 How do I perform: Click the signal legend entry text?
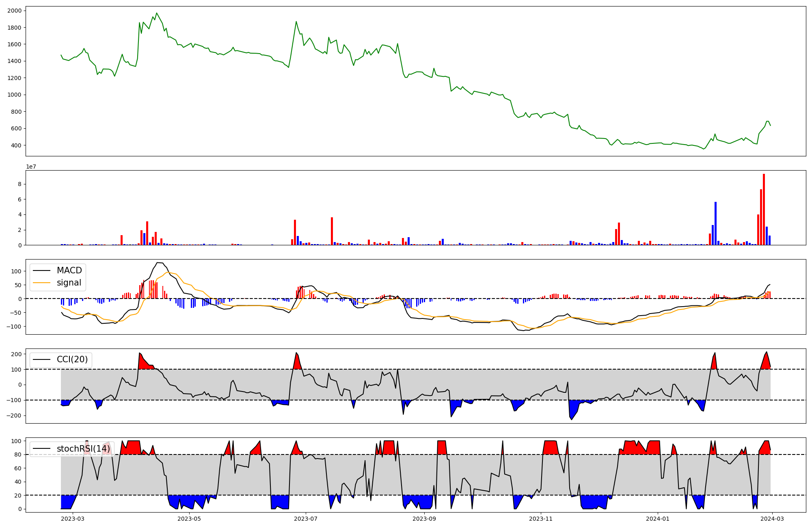(69, 283)
